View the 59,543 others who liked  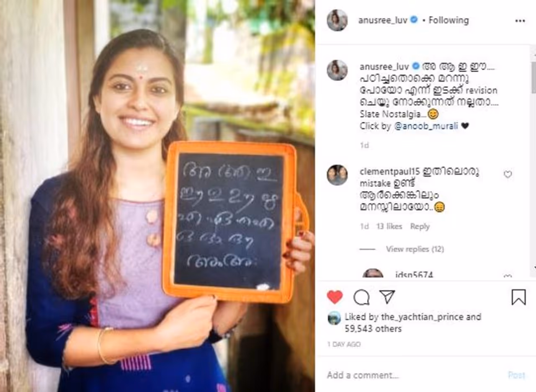click(373, 329)
